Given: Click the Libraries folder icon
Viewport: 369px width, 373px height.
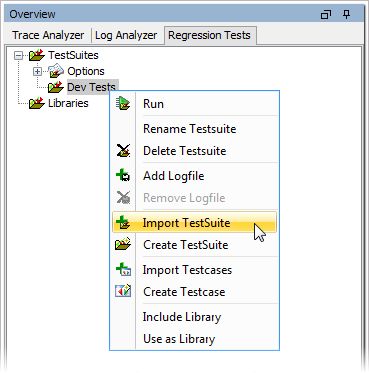Looking at the screenshot, I should point(37,103).
